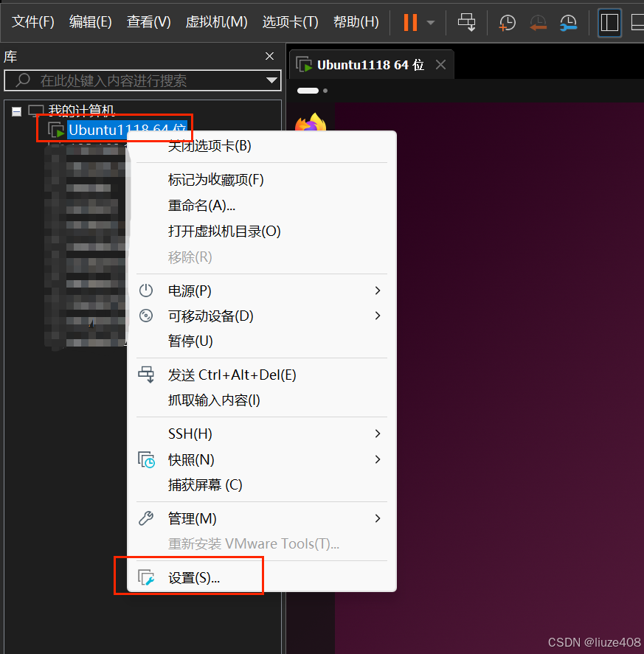Close the 库 library panel

point(269,56)
